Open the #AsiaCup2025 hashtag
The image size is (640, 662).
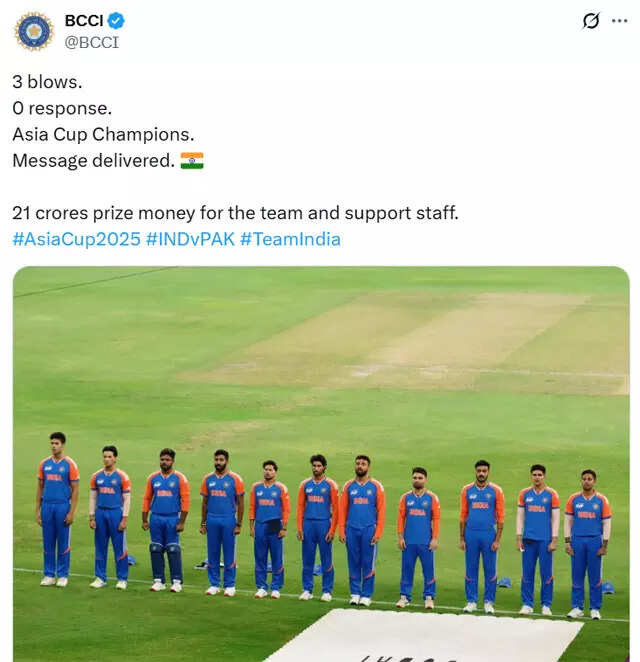(76, 239)
